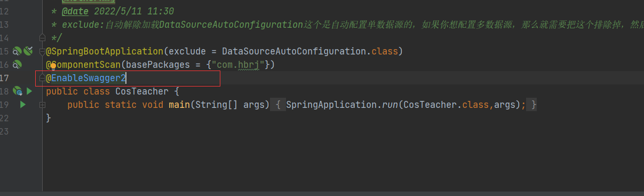Screen dimensions: 644x196
Task: Run the main method via its green arrow
Action: click(x=22, y=105)
